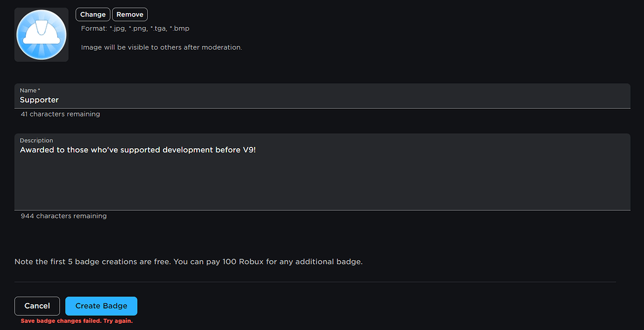This screenshot has height=330, width=644.
Task: Remove the uploaded badge image
Action: tap(130, 14)
